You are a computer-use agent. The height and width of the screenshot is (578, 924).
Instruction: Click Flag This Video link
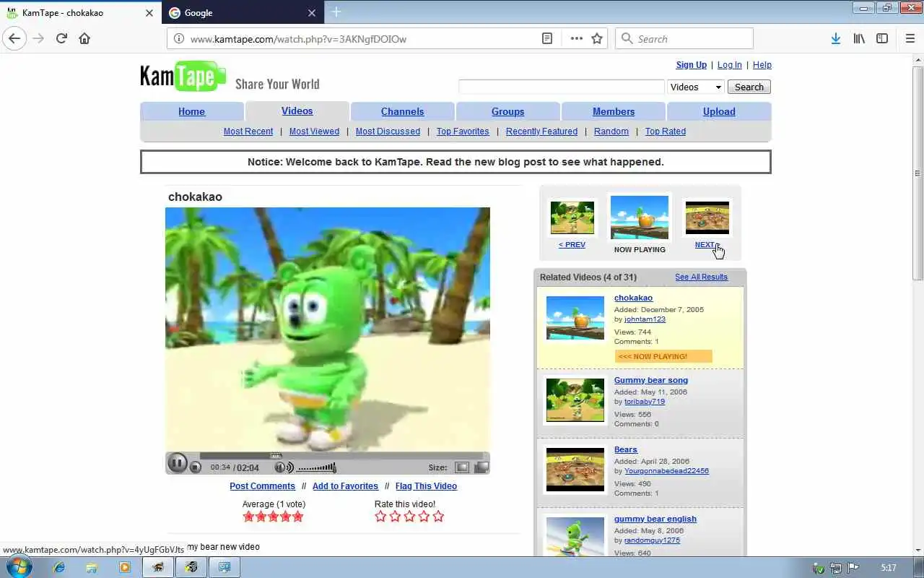pos(426,486)
